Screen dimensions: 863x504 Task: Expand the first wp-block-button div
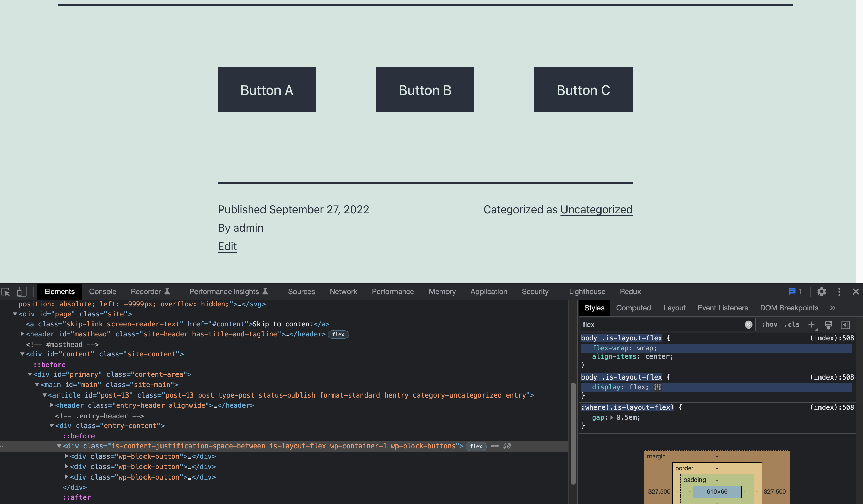point(66,457)
